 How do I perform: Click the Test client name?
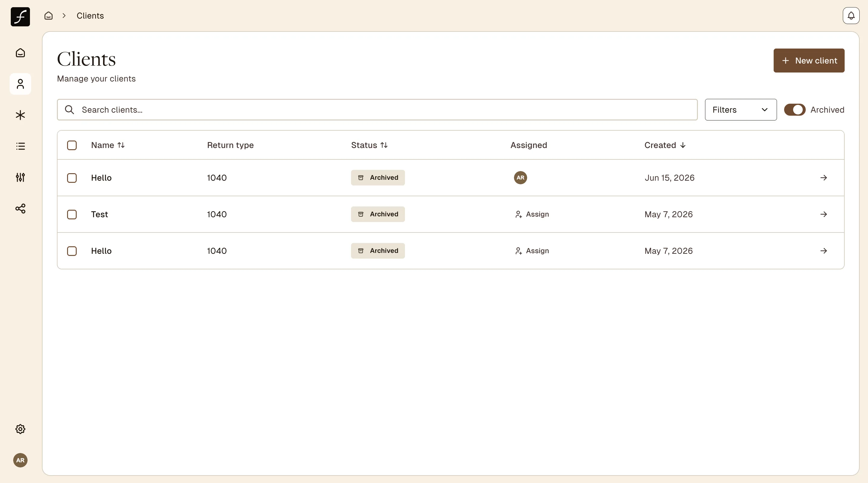tap(99, 214)
